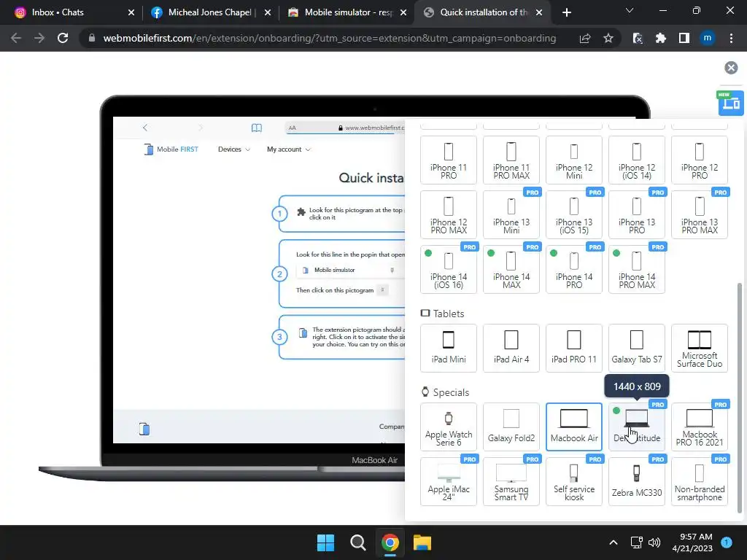Switch to the Micheal Jones Chapel tab

click(209, 12)
